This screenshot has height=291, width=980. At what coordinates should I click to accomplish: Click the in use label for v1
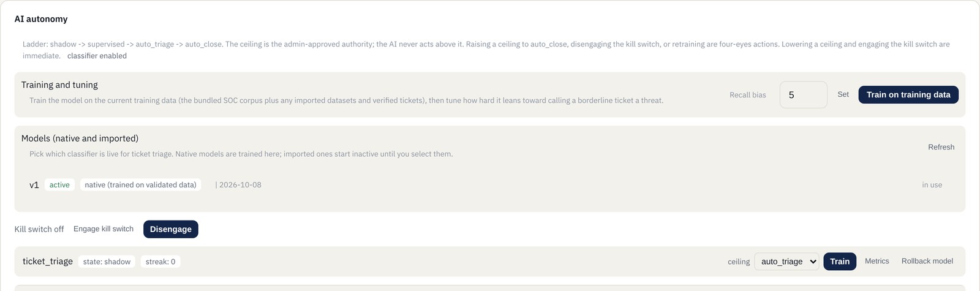click(932, 185)
